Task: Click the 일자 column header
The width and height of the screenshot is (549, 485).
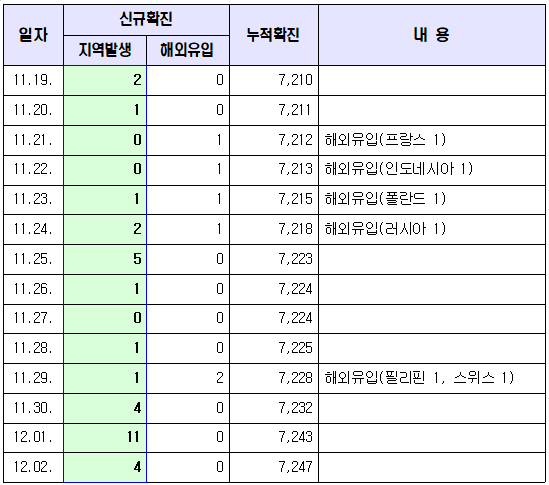Action: [34, 35]
